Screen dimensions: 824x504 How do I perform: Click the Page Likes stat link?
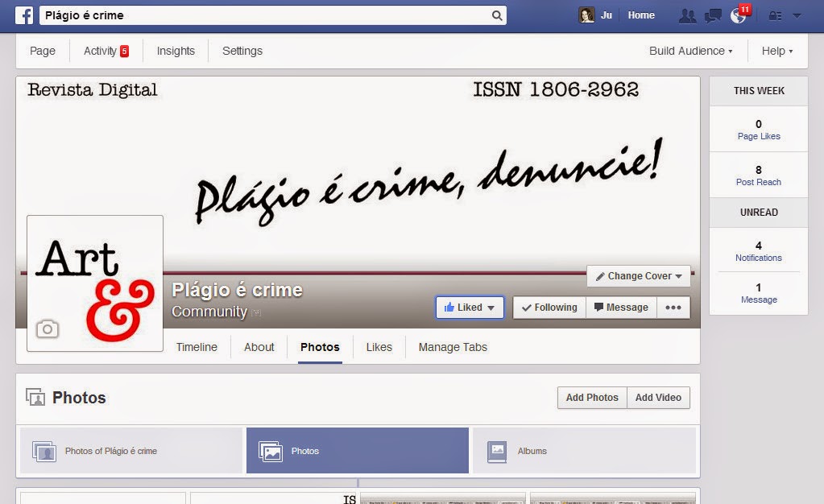[x=759, y=136]
